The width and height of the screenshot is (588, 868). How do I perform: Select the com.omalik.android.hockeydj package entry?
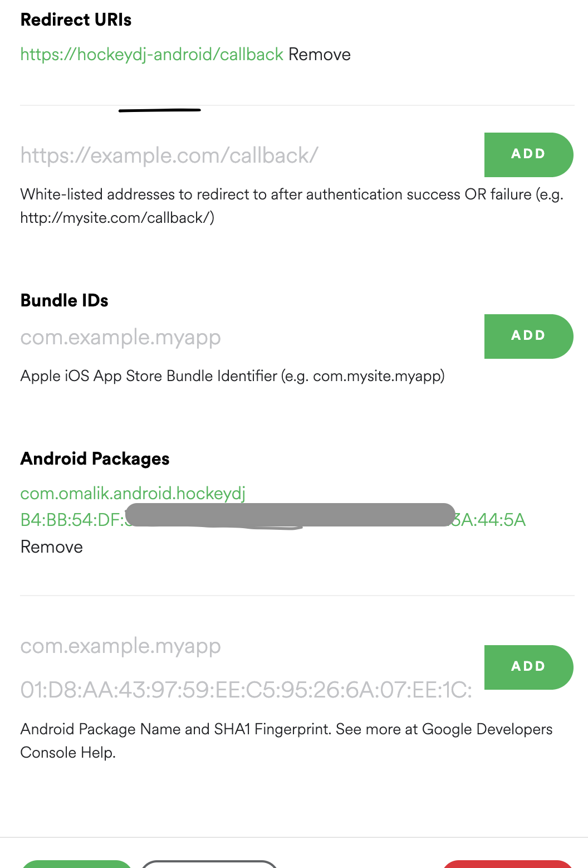click(x=133, y=492)
